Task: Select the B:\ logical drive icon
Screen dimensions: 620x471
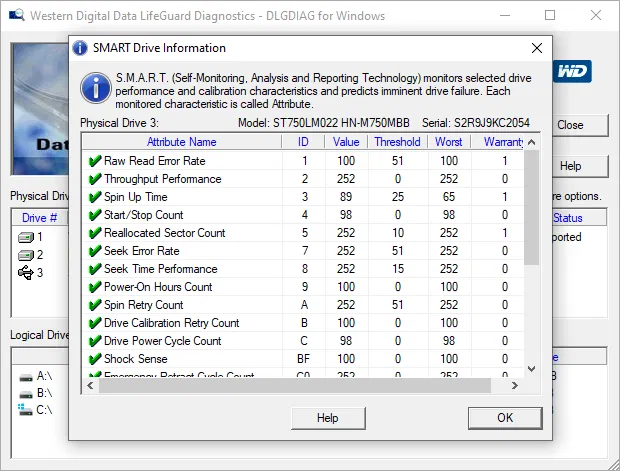Action: click(x=26, y=394)
